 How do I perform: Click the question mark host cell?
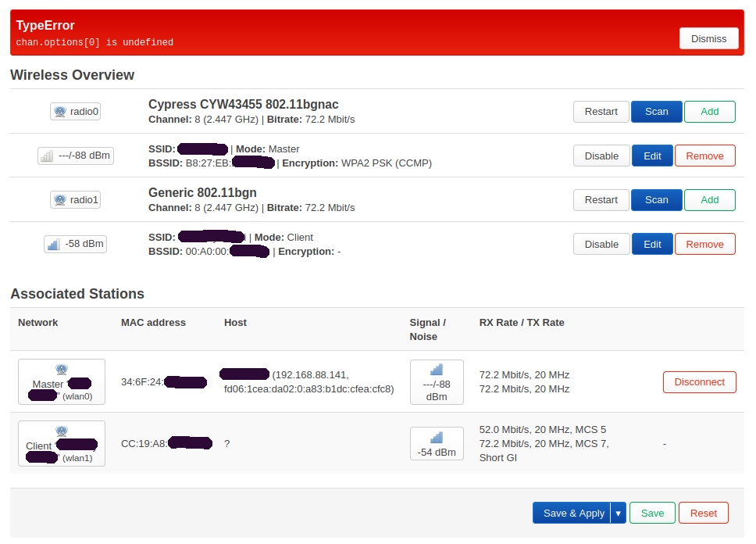(x=227, y=444)
